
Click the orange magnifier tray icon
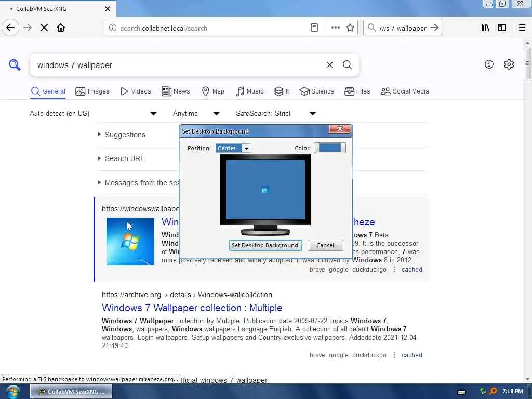pos(493,391)
